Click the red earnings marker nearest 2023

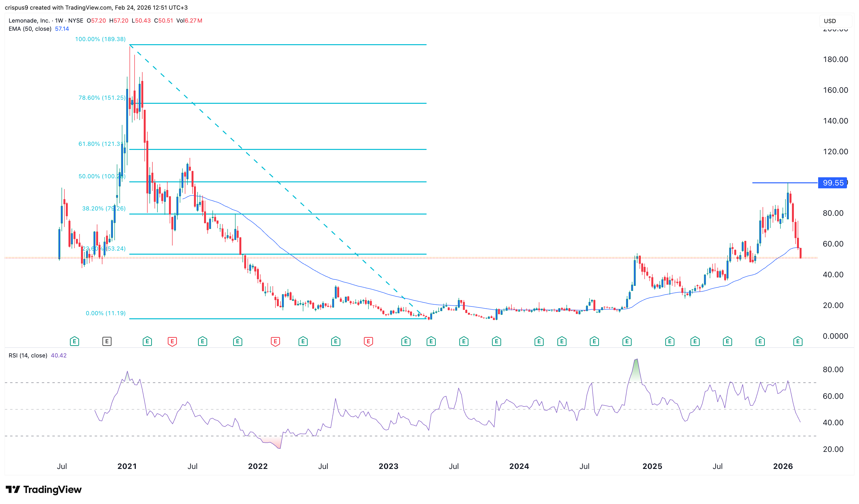(x=368, y=341)
